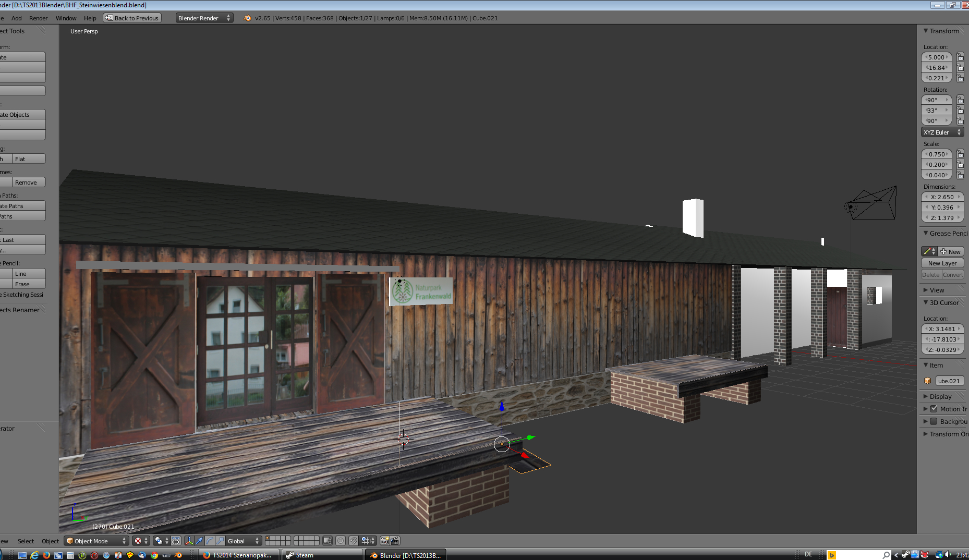Image resolution: width=969 pixels, height=560 pixels.
Task: Select the rotate manipulator icon
Action: 210,541
